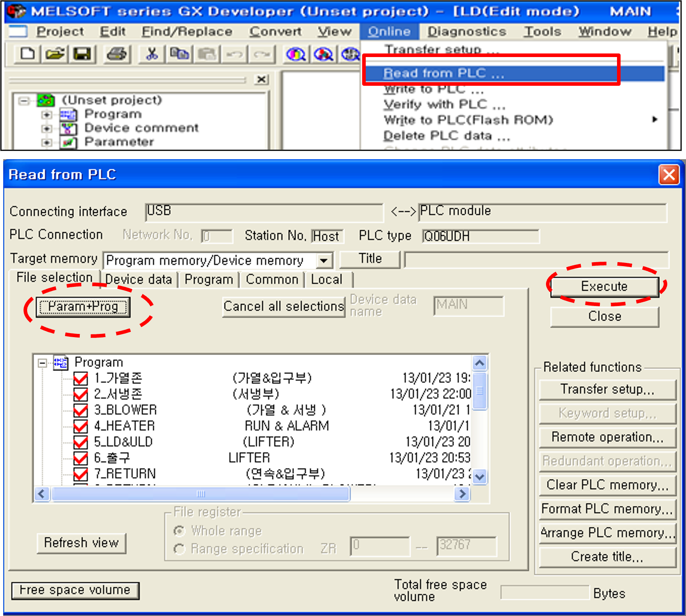Viewport: 686px width, 616px height.
Task: Click the Device comment tree icon
Action: [68, 128]
